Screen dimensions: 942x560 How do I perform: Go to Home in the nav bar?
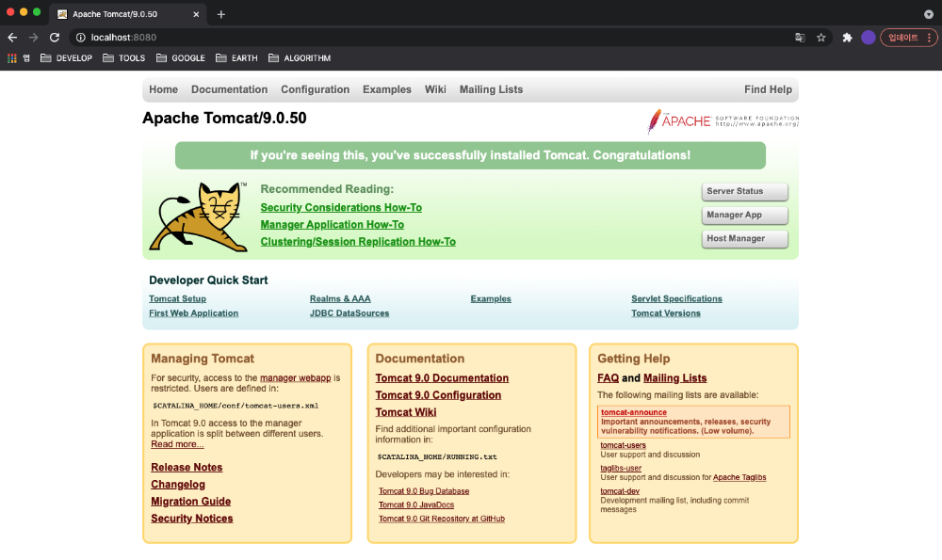[163, 89]
